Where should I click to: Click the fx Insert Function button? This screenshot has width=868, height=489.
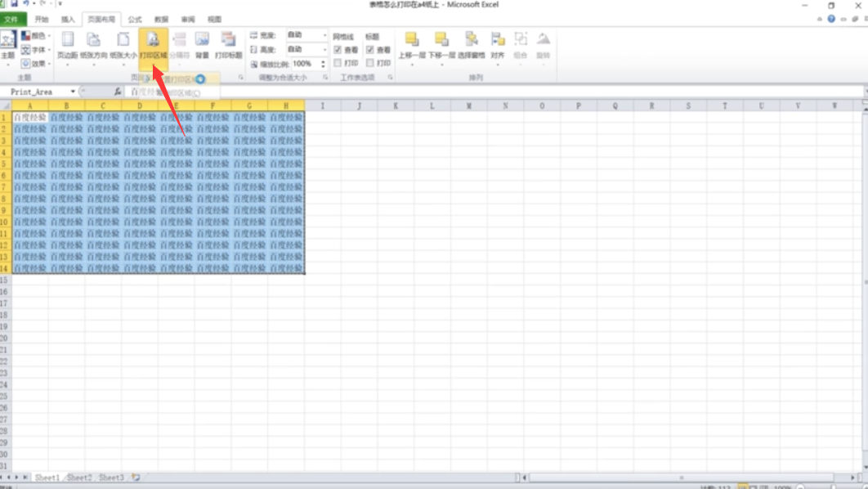pyautogui.click(x=118, y=92)
